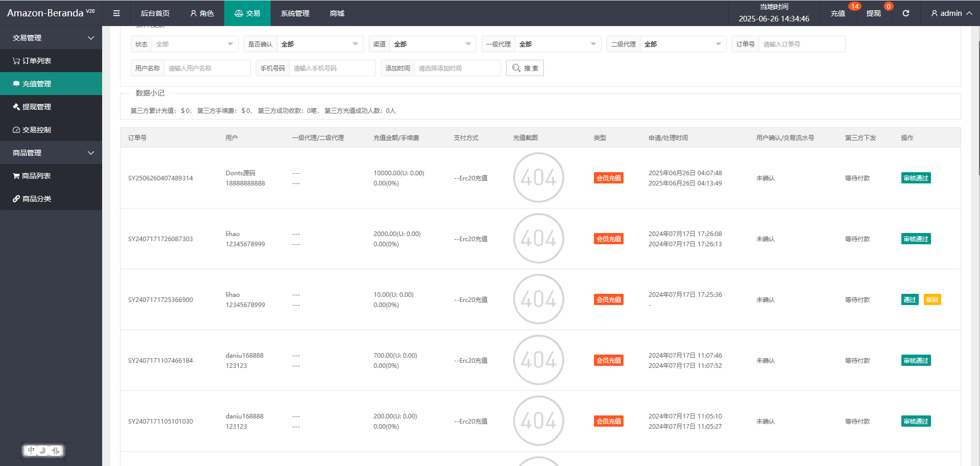Click the input method 中 indicator
Screen dimensions: 980x466
tap(31, 451)
